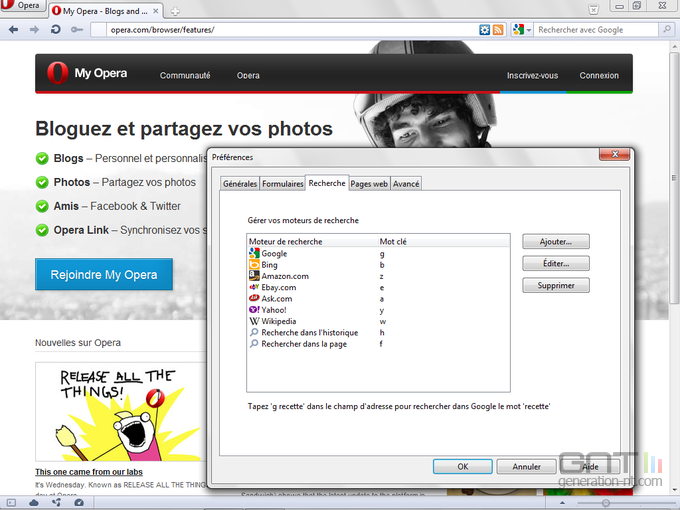
Task: Open the Opera menu button
Action: [x=22, y=6]
